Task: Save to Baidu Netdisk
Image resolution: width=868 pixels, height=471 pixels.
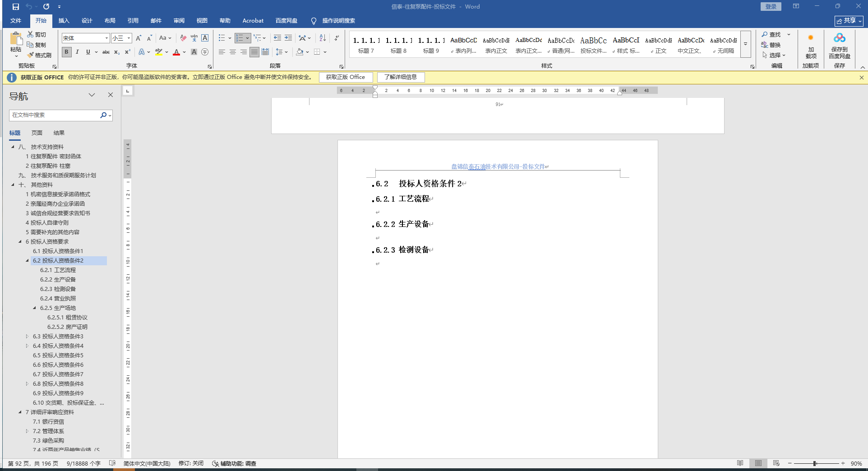Action: tap(839, 46)
